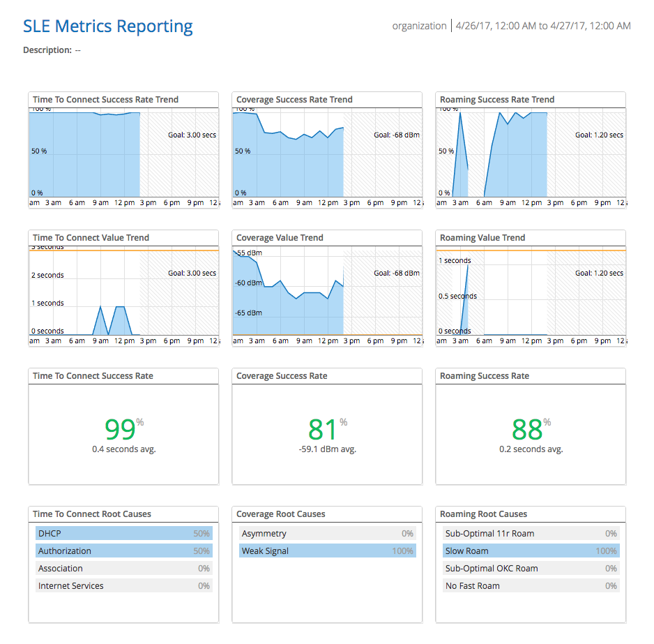Select the Sub-Optimal OKC Roam row
Viewport: 654px width, 644px height.
(x=531, y=569)
